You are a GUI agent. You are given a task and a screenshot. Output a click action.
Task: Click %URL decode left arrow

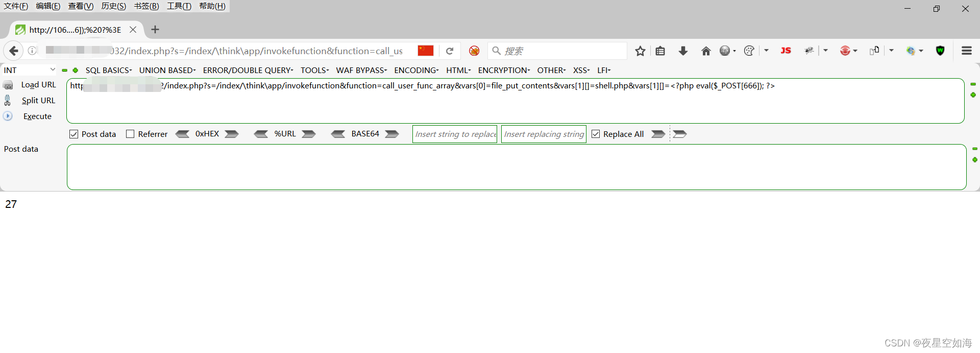point(261,134)
